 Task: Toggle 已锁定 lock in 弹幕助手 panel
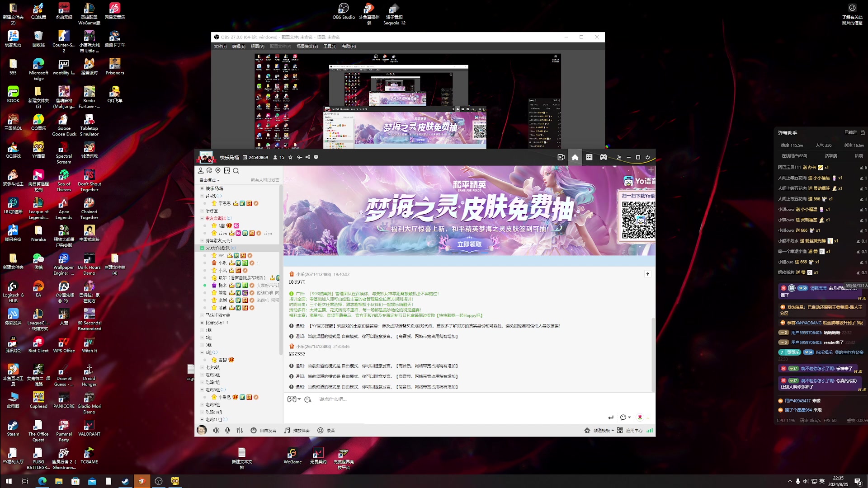tap(851, 132)
